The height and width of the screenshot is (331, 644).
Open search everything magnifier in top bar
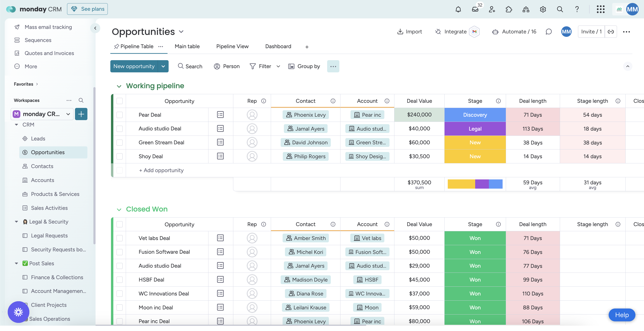click(x=560, y=9)
